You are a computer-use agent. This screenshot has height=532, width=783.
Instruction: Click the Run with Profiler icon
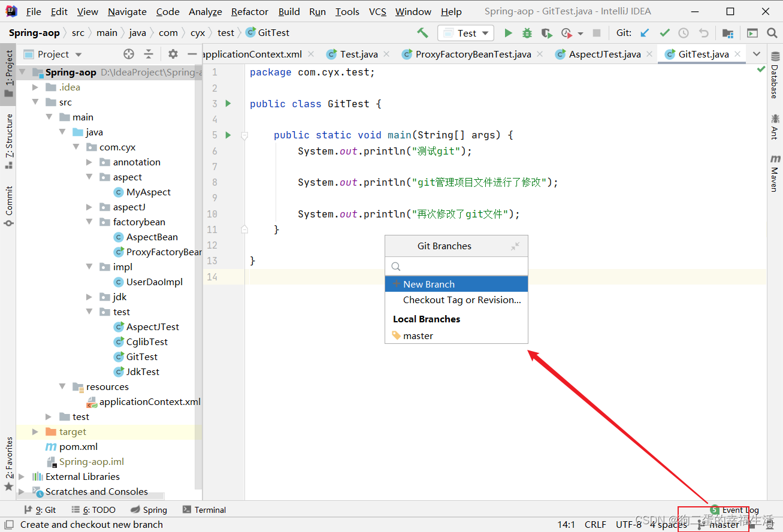pyautogui.click(x=566, y=33)
